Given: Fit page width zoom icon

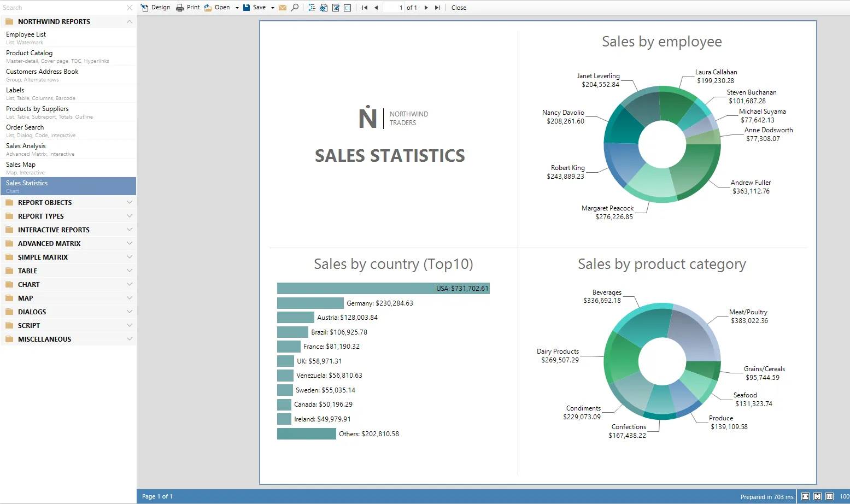Looking at the screenshot, I should click(x=805, y=496).
